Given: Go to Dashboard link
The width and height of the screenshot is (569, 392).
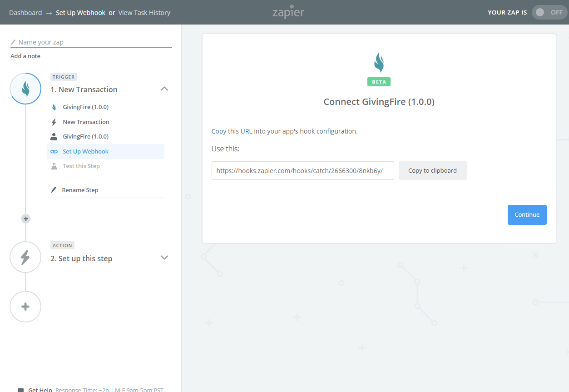Looking at the screenshot, I should click(x=25, y=13).
